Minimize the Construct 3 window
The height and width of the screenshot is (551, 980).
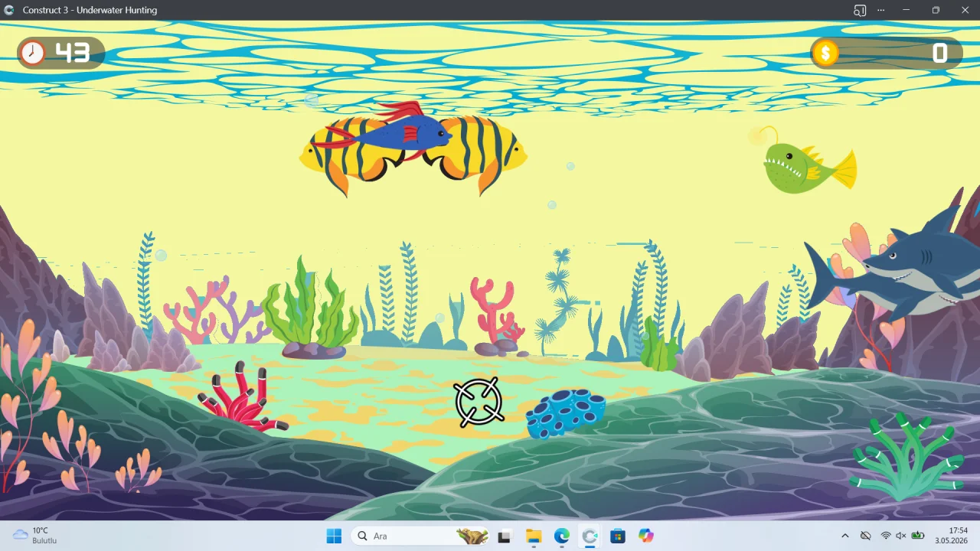[x=906, y=10]
